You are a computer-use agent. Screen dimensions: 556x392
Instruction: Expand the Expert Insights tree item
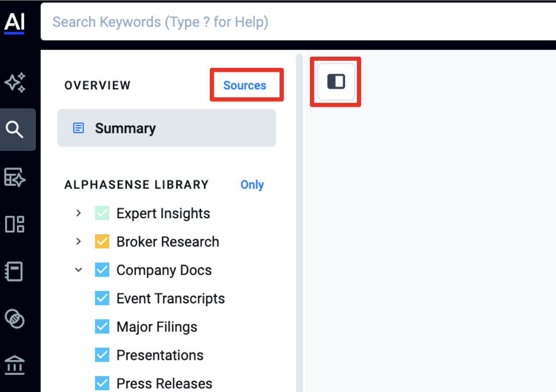[79, 213]
